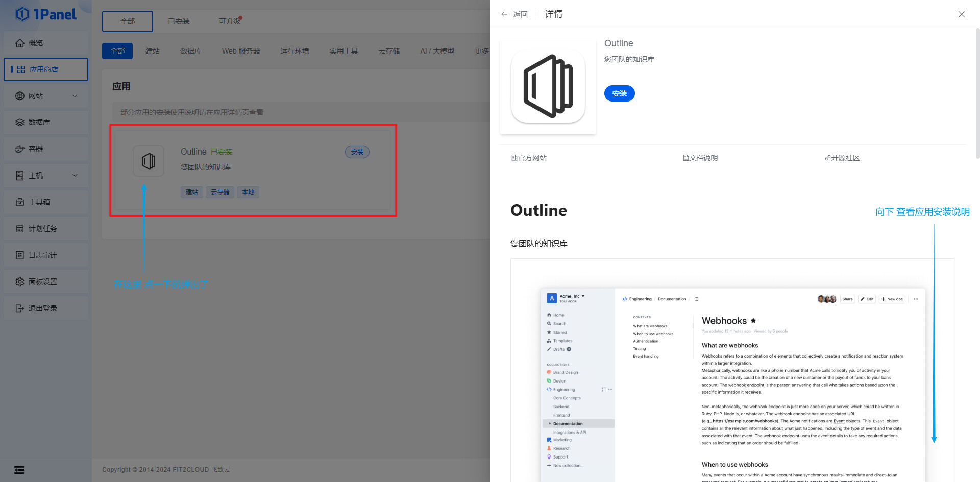Filter apps by 运行环境 category
This screenshot has width=980, height=482.
(x=295, y=51)
